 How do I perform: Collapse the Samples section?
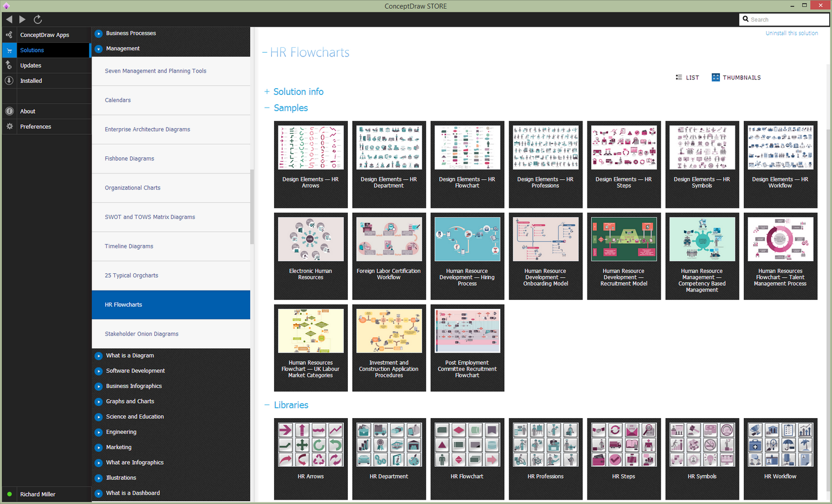(267, 108)
